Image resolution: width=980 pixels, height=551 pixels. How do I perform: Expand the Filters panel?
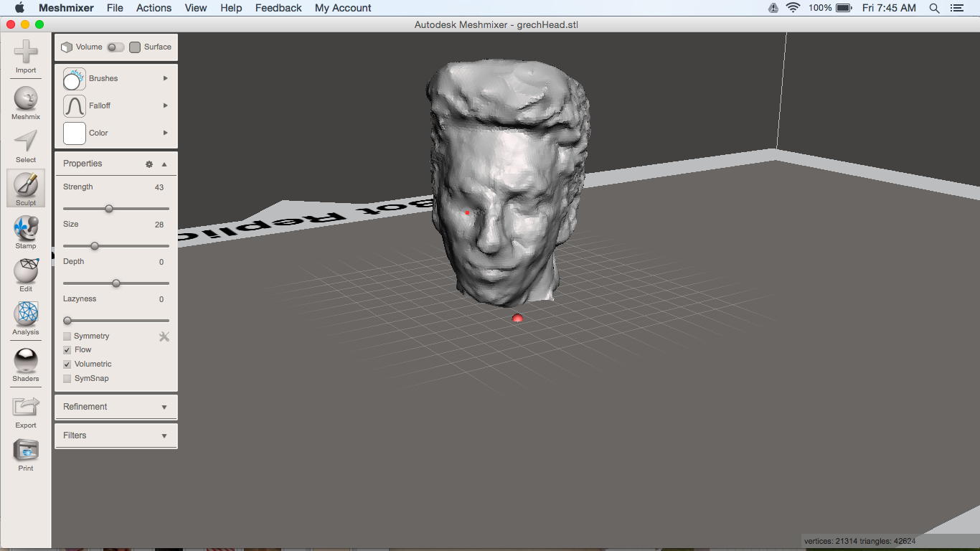[x=116, y=435]
